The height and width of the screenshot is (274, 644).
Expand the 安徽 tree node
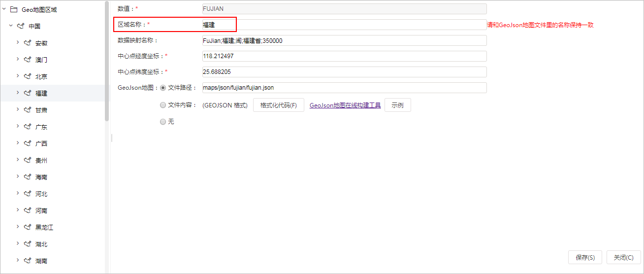18,42
